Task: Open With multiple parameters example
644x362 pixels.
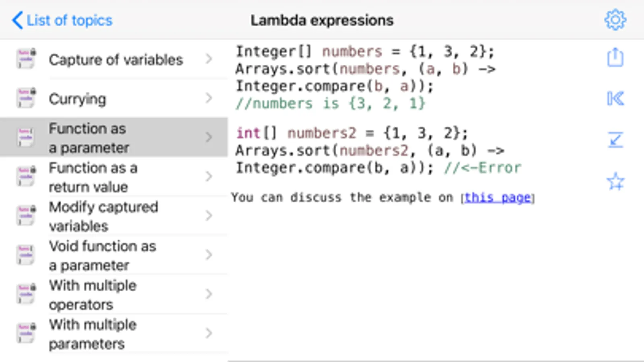Action: 93,334
